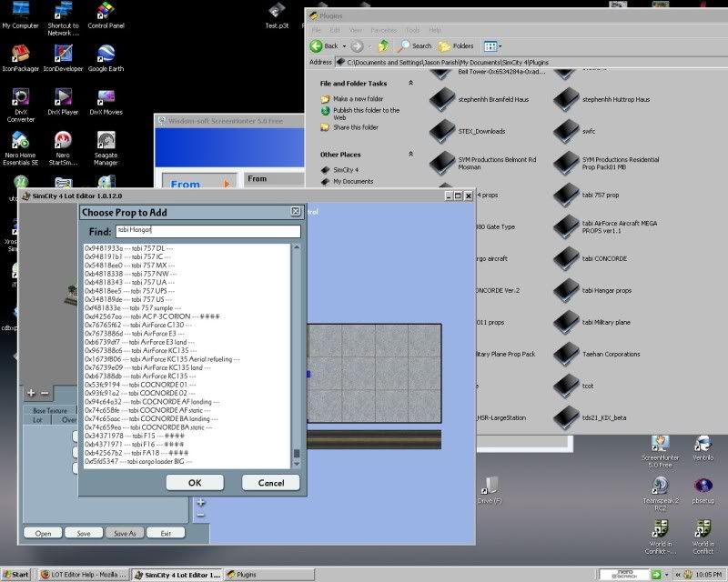Select the STEX_Downloads folder
Viewport: 728px width, 582px height.
tap(468, 131)
